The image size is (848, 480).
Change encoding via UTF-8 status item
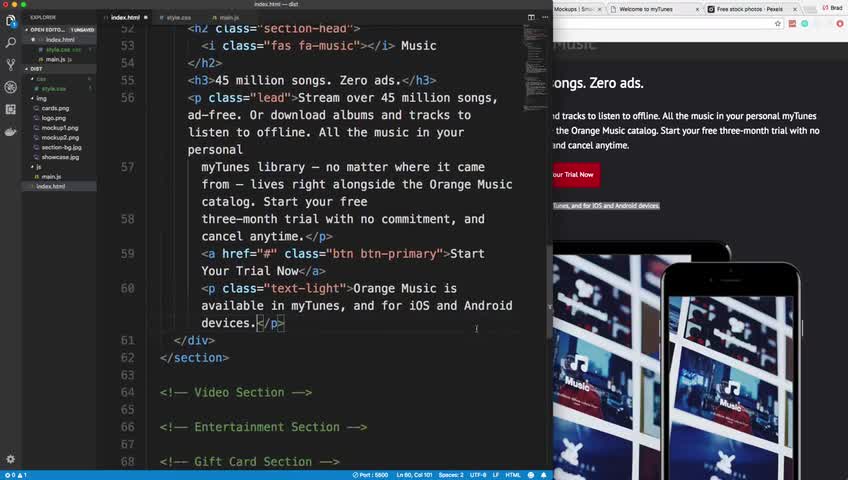pos(478,475)
